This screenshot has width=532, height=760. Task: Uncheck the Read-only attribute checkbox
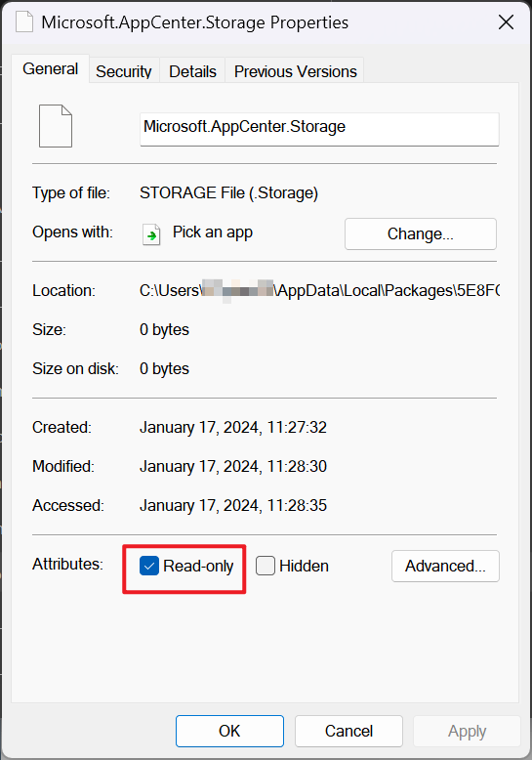click(x=149, y=566)
